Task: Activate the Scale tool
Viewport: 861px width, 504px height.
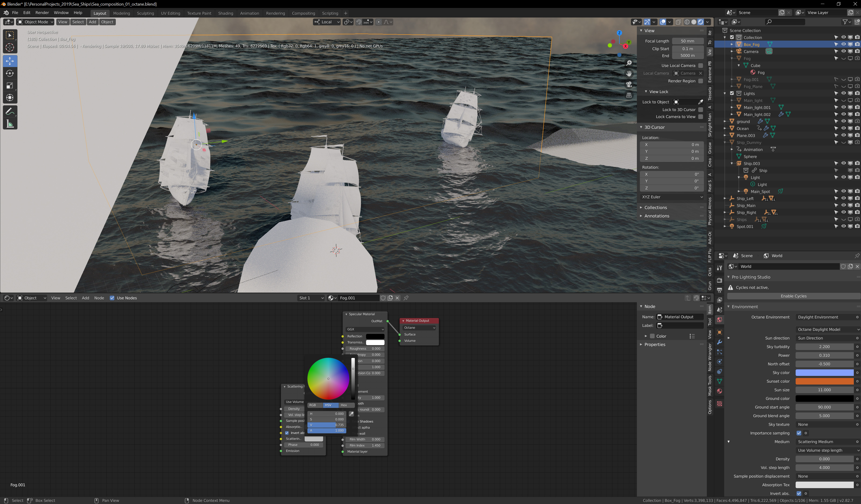Action: point(10,85)
